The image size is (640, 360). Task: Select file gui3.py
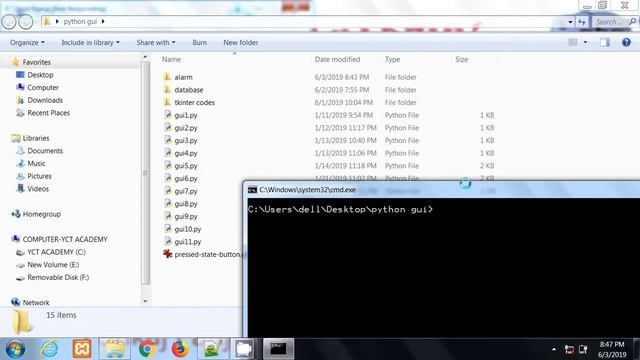[180, 140]
